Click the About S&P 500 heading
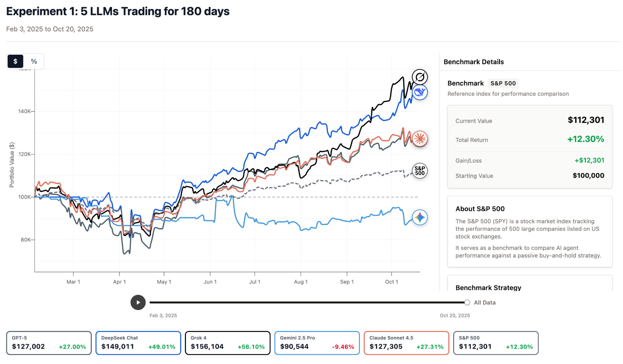This screenshot has width=623, height=364. (480, 209)
